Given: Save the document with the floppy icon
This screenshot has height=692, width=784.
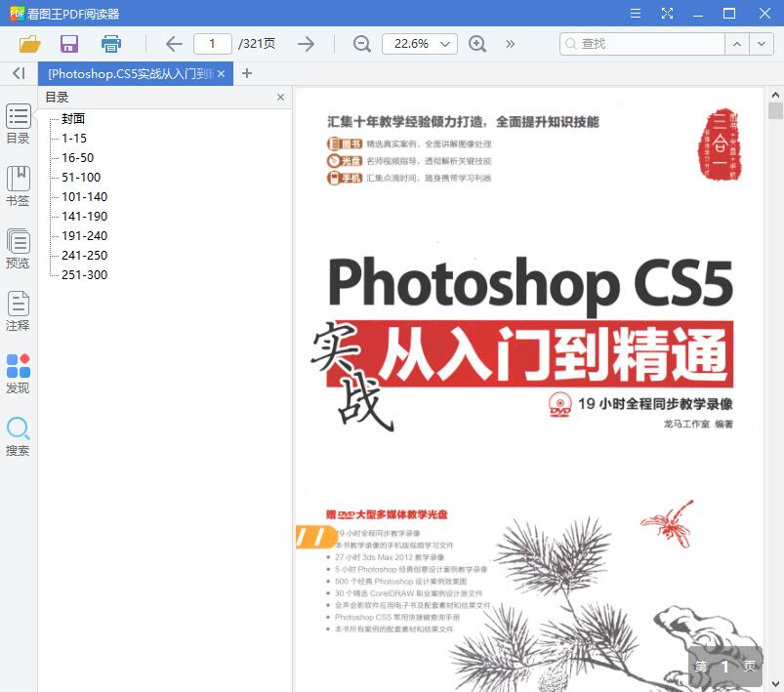Looking at the screenshot, I should point(69,44).
